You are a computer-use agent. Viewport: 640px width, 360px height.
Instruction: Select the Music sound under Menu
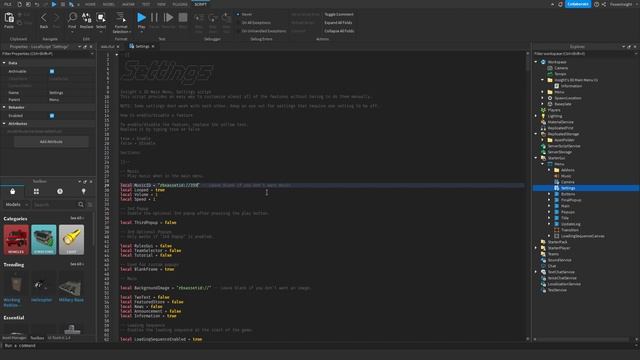[x=566, y=176]
